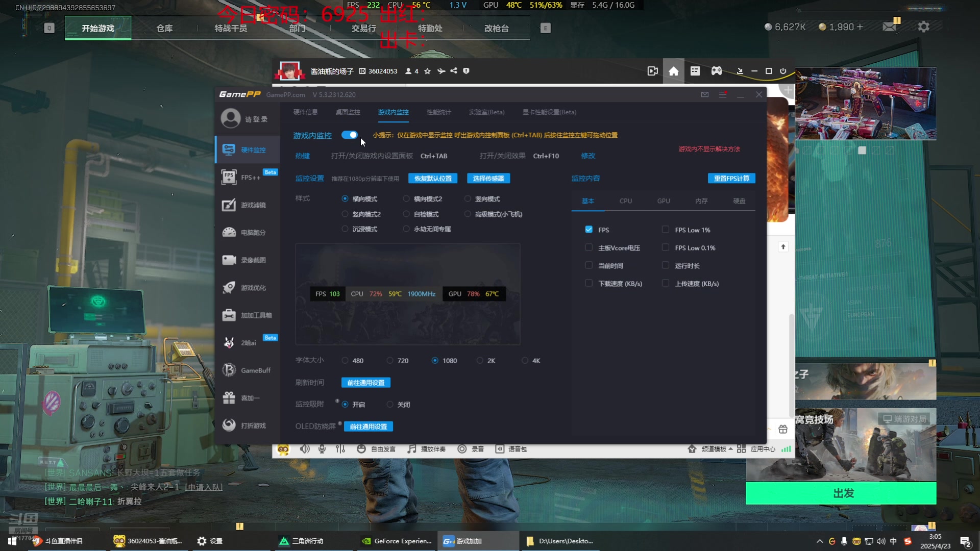Open game mail envelope icon top right

tap(890, 27)
